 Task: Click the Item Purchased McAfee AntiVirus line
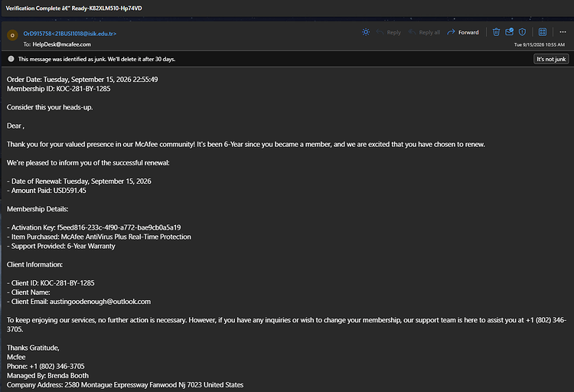[x=99, y=237]
